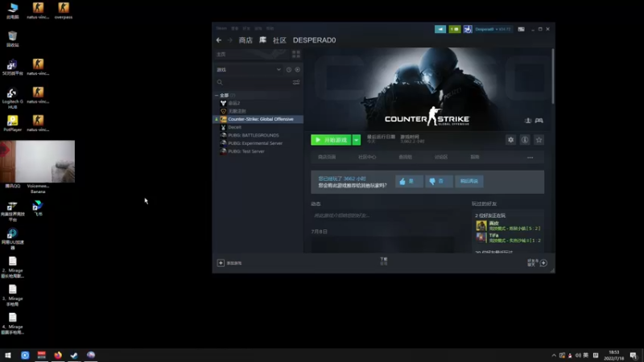
Task: Show hidden system tray icons chevron
Action: 554,356
